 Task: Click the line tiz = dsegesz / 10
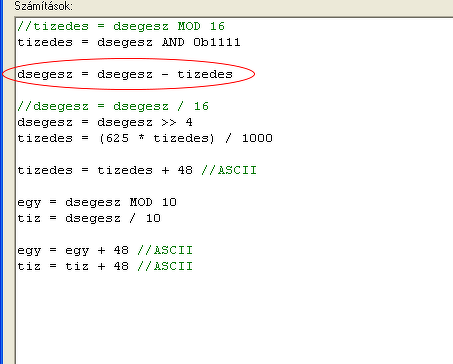(89, 218)
